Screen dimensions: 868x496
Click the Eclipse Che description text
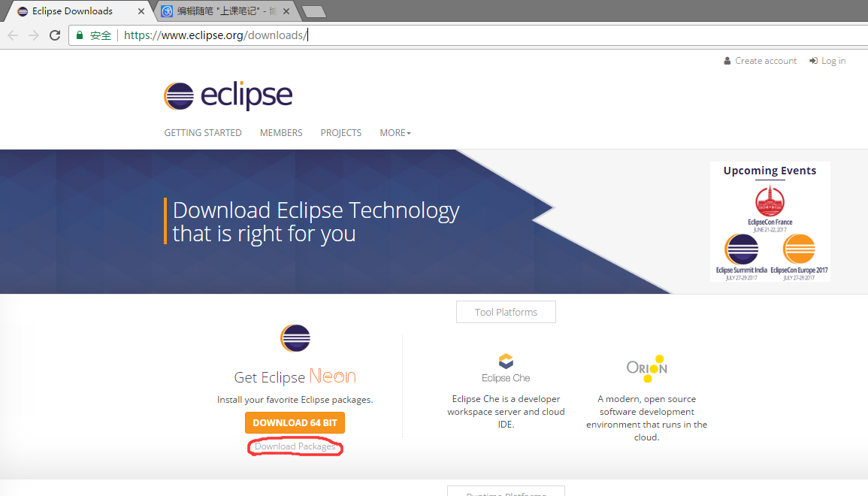coord(506,412)
